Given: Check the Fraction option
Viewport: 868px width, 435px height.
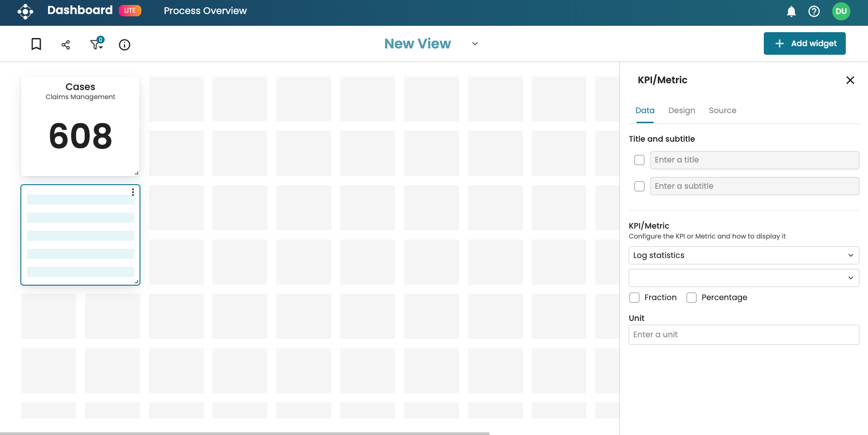Looking at the screenshot, I should point(634,298).
